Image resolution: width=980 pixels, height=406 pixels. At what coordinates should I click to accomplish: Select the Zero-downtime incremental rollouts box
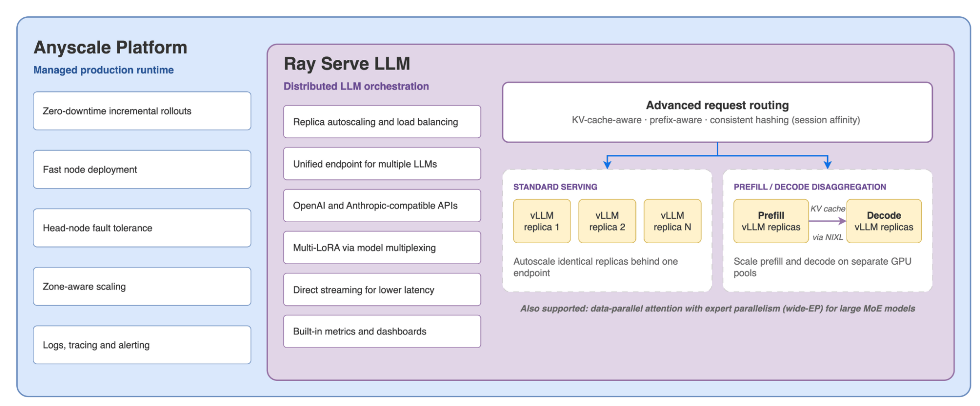click(142, 111)
